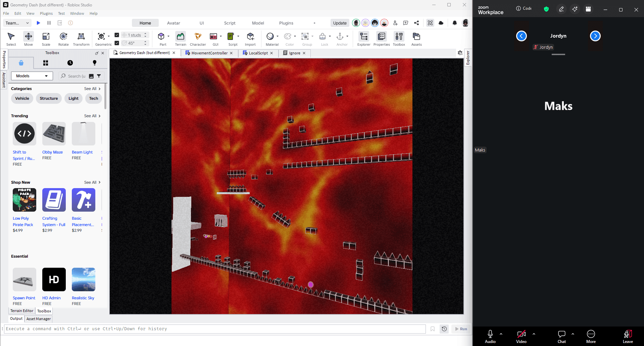
Task: Click the Update button
Action: (x=340, y=23)
